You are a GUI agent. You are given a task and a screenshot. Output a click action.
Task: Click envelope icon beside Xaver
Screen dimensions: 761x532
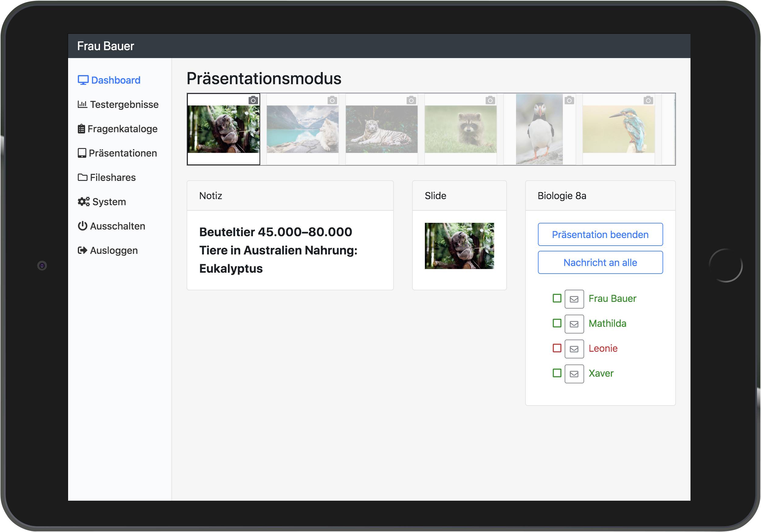tap(574, 374)
